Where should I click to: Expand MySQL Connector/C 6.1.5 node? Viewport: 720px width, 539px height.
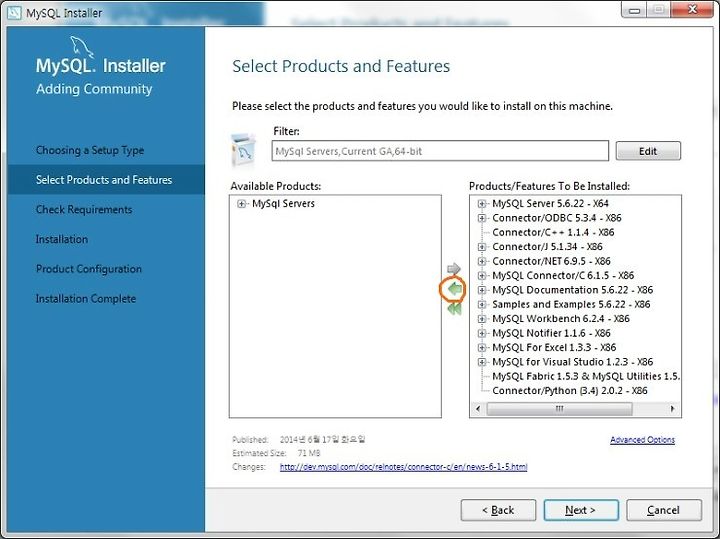482,275
